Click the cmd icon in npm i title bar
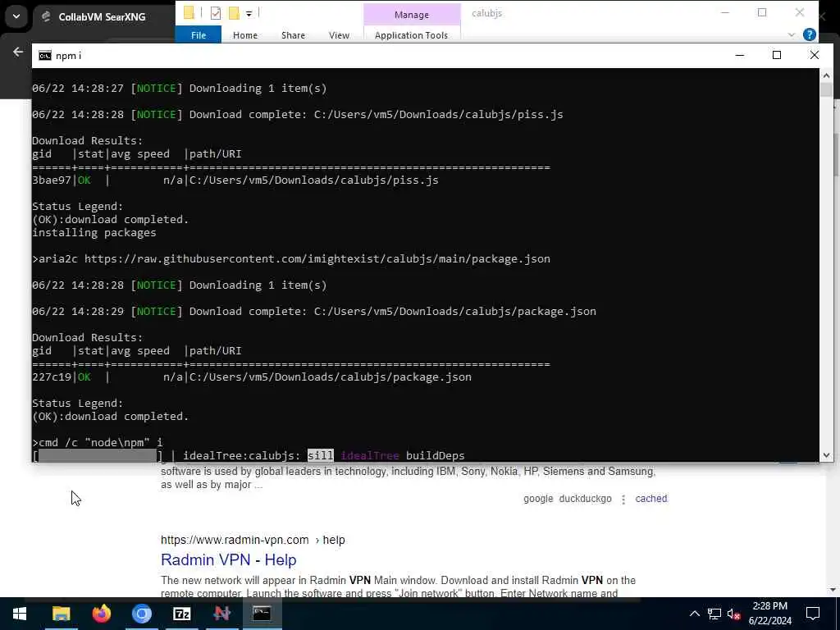 tap(45, 56)
